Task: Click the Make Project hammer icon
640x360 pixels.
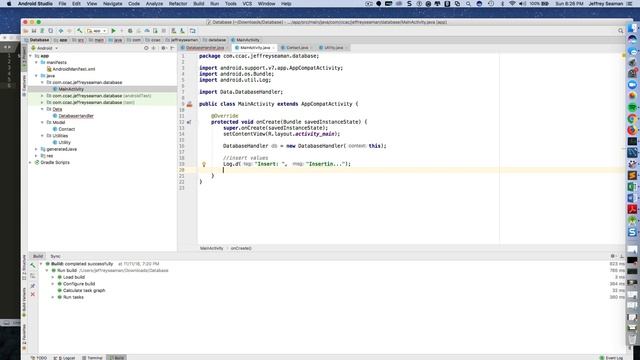Action: click(80, 31)
